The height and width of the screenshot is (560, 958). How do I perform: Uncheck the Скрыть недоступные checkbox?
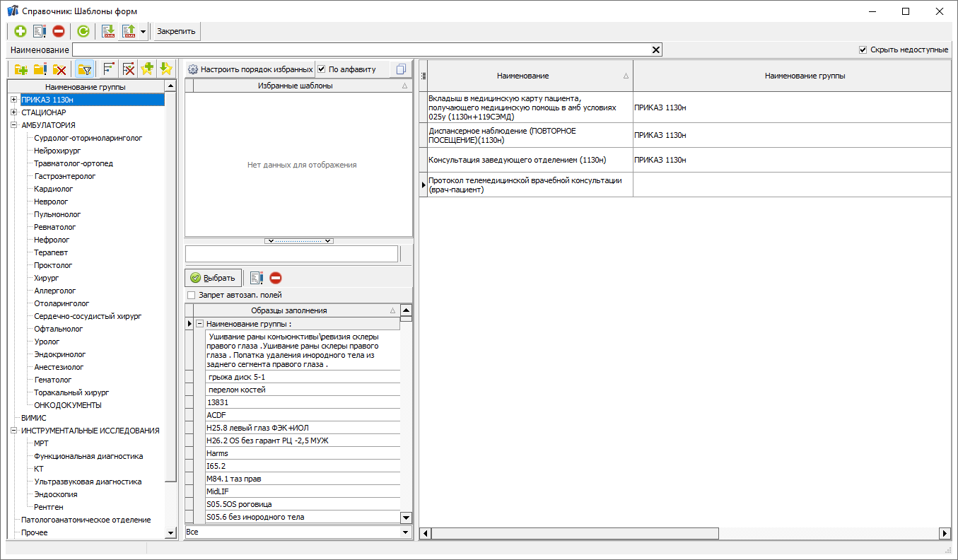863,50
